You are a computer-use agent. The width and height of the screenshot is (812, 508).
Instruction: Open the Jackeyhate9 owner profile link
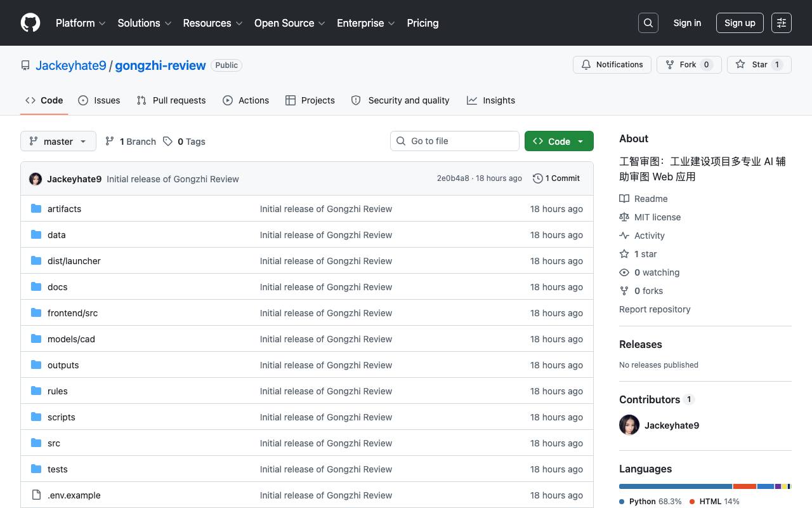71,65
